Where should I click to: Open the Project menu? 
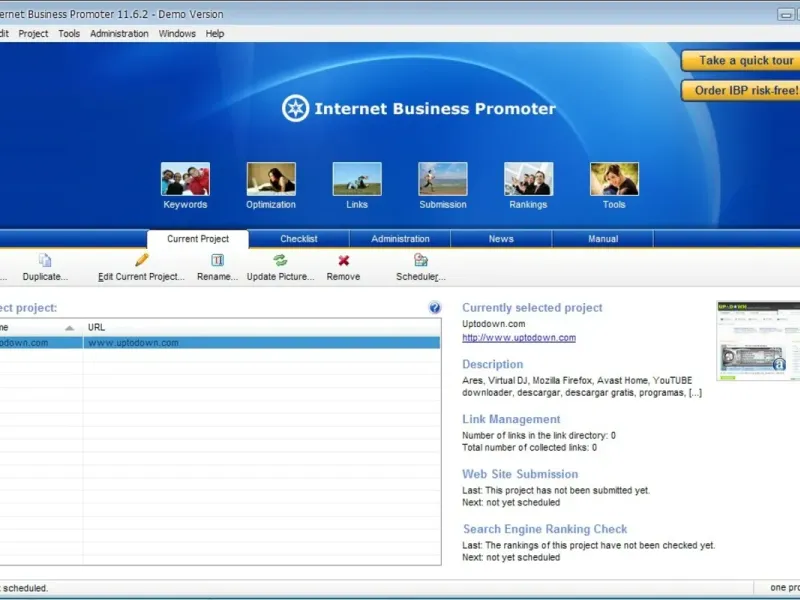pyautogui.click(x=33, y=34)
